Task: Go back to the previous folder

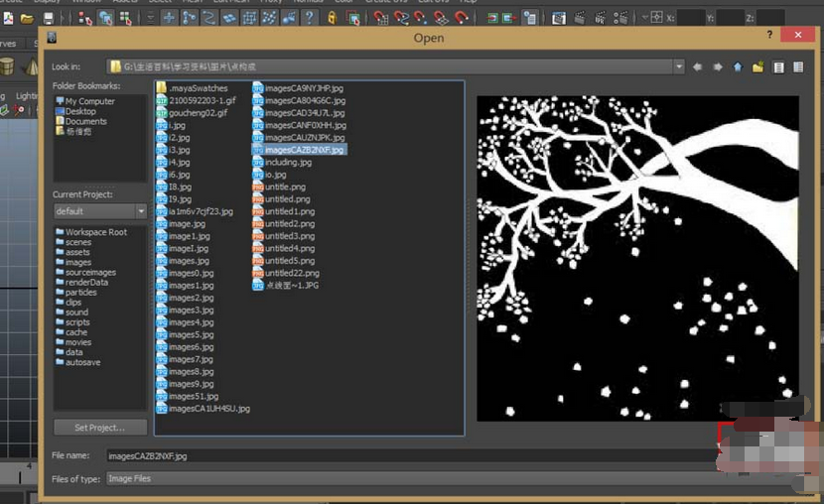Action: 697,66
